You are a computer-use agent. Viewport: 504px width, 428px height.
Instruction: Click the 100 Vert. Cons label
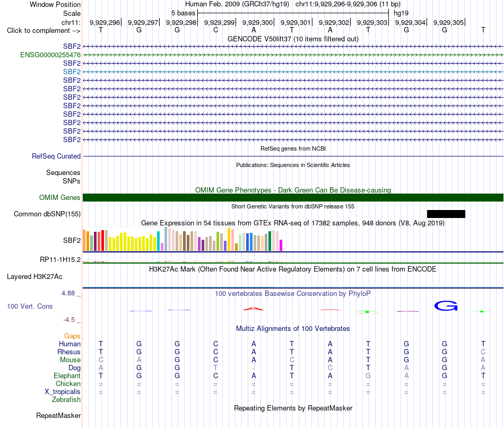pyautogui.click(x=30, y=306)
